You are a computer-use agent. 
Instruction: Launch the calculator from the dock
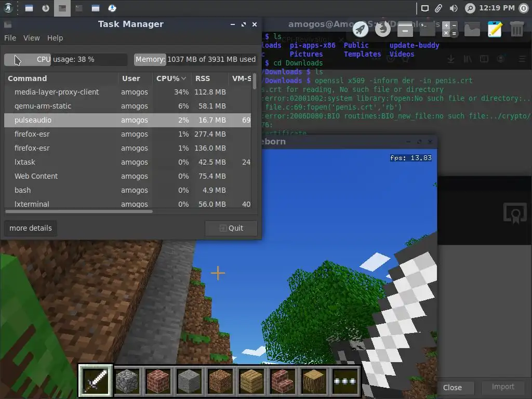pyautogui.click(x=450, y=30)
